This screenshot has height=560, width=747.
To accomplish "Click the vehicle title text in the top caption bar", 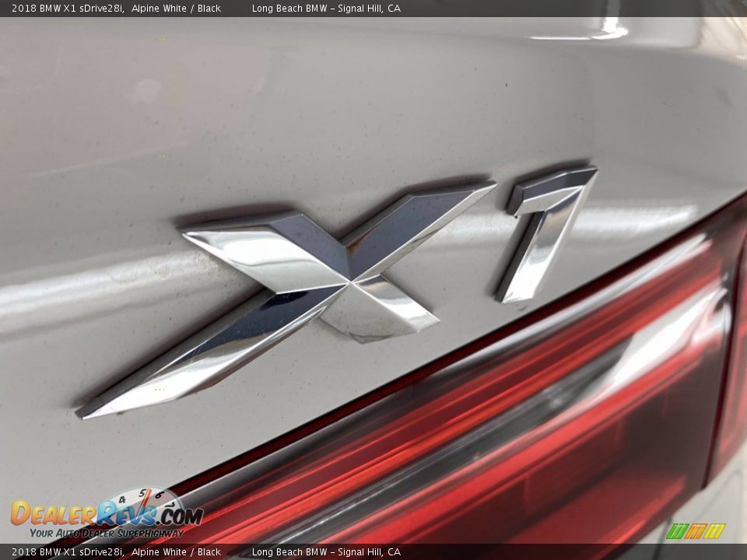I will pos(116,9).
